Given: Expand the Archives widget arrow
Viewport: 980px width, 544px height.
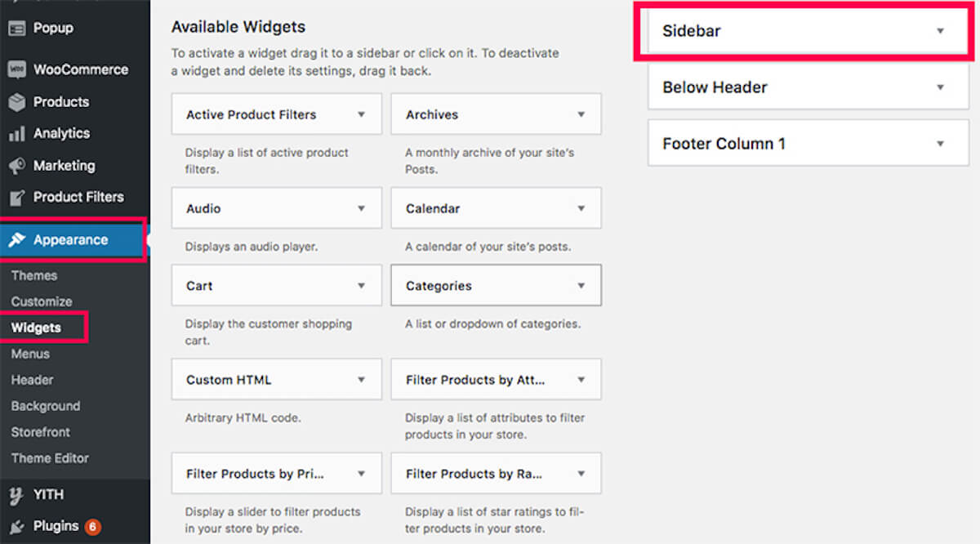Looking at the screenshot, I should tap(581, 114).
